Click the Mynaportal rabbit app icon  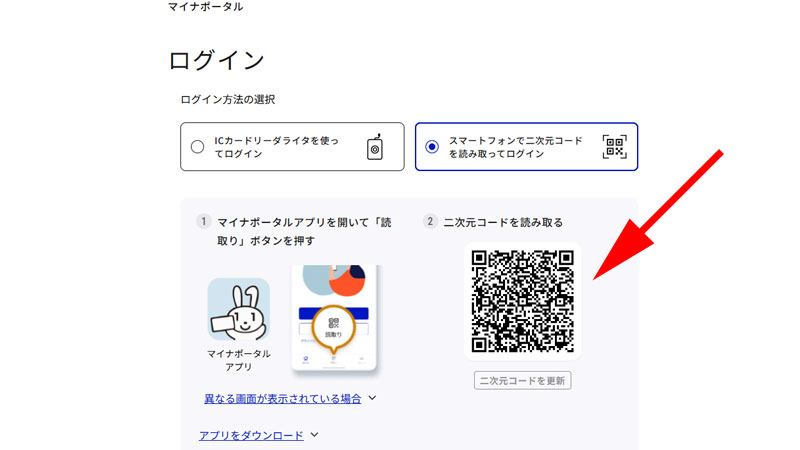coord(239,309)
